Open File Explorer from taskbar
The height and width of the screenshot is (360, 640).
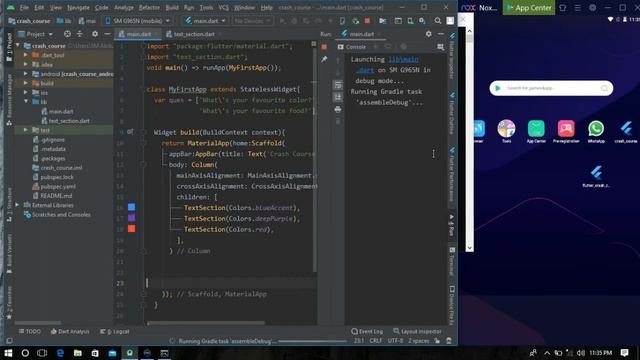tap(78, 353)
